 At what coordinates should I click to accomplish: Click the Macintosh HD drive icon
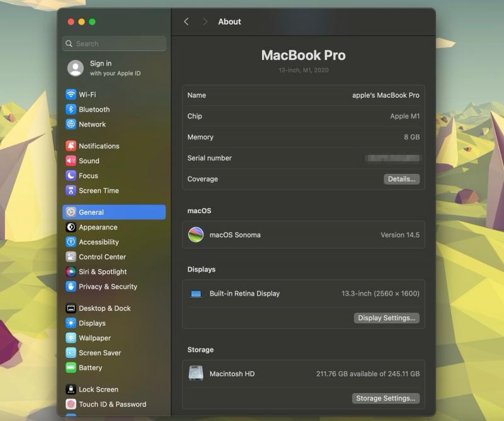(x=196, y=373)
